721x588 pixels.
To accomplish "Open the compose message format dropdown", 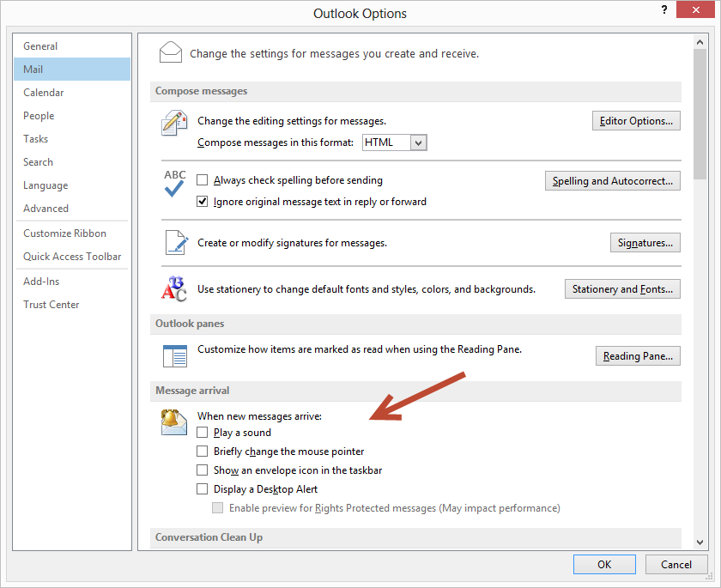I will pos(418,142).
